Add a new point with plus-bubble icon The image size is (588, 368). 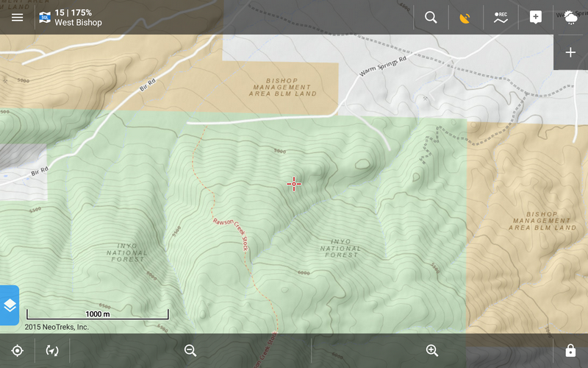tap(536, 17)
